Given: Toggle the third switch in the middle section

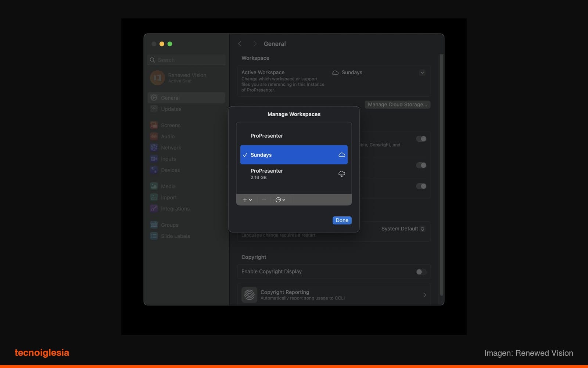Looking at the screenshot, I should 421,186.
